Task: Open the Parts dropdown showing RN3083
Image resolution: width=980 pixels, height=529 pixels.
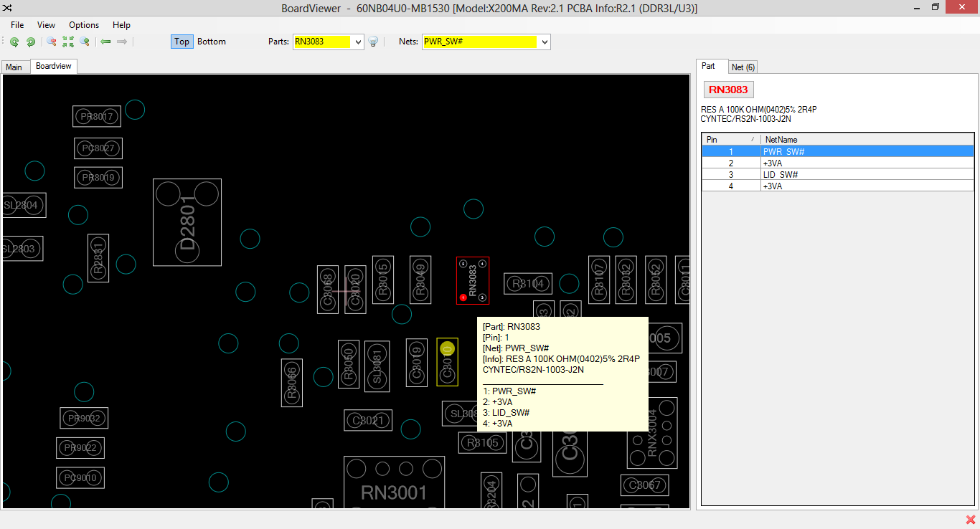Action: 359,42
